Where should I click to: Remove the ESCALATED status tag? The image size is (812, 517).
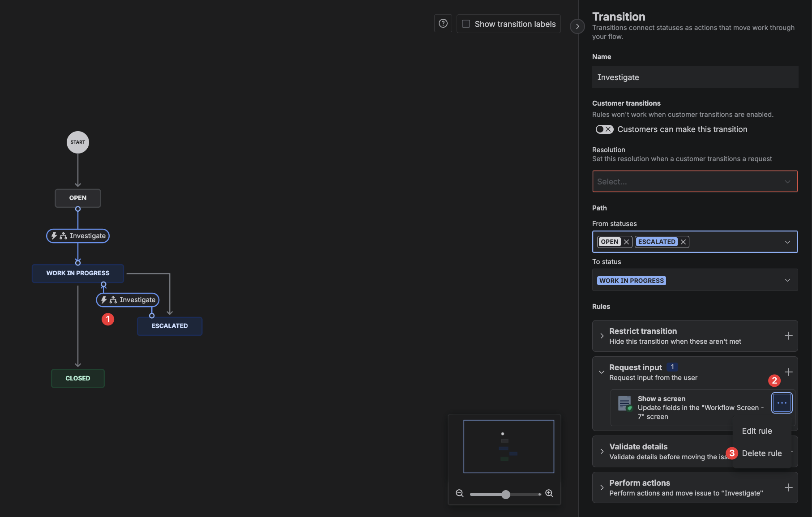click(683, 242)
